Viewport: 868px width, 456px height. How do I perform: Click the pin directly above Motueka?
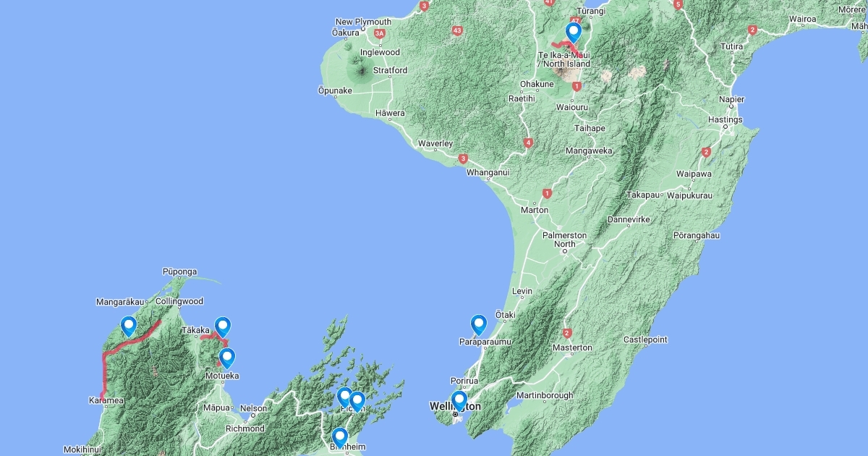click(227, 358)
